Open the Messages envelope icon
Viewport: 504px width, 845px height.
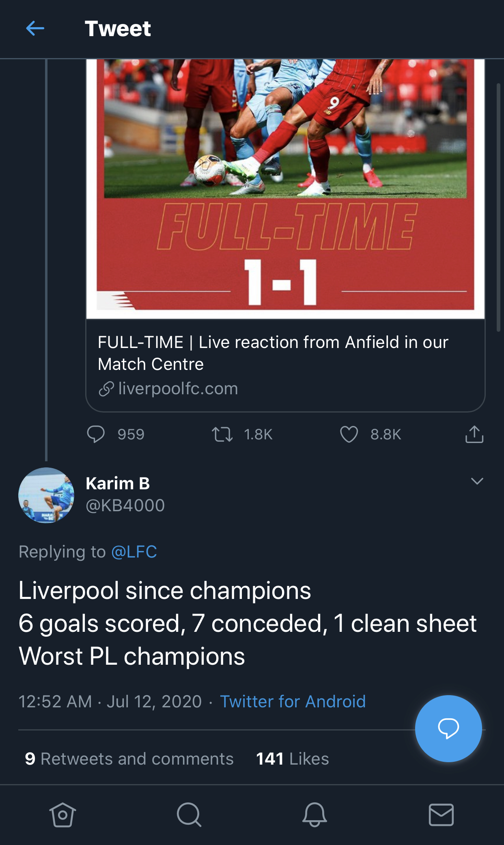441,815
